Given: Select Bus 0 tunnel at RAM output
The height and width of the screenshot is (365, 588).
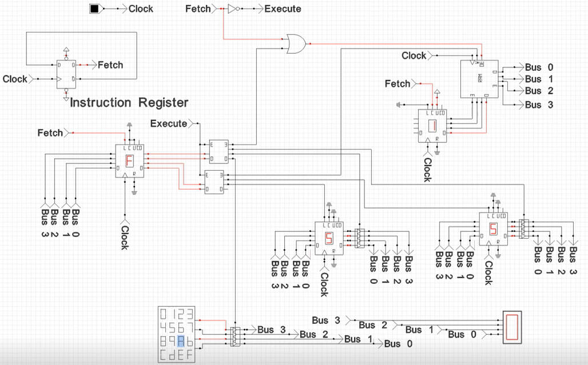Looking at the screenshot, I should click(537, 67).
